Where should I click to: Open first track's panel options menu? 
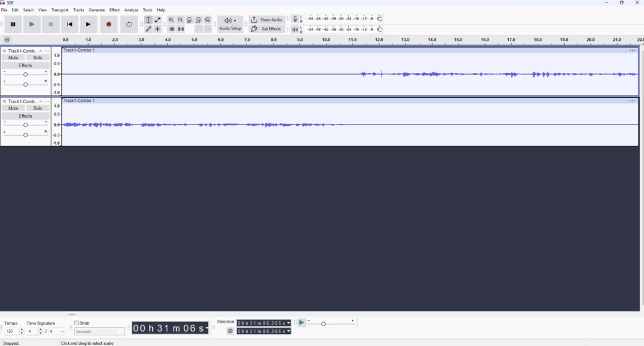pos(47,51)
